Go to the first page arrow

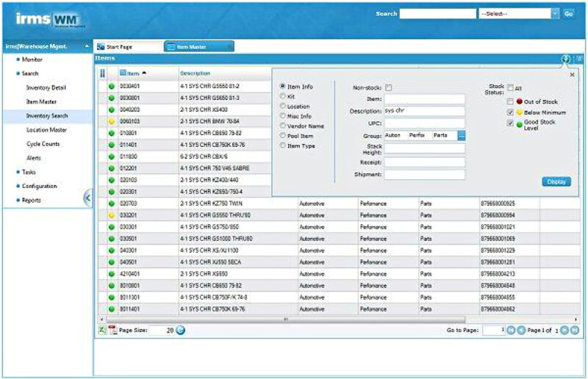(x=511, y=331)
